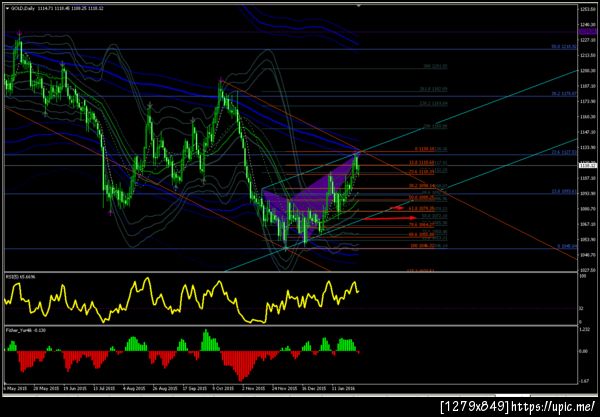Click the '26 Aug 2015' date label

[165, 388]
